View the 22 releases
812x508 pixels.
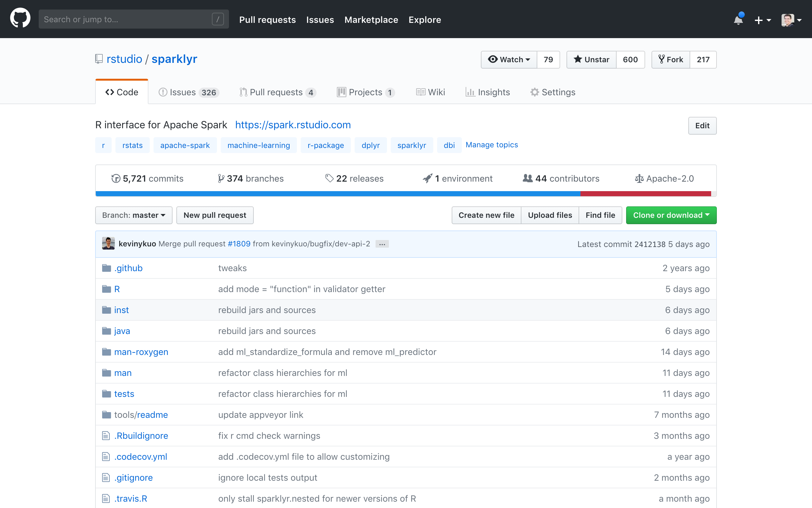pos(354,178)
